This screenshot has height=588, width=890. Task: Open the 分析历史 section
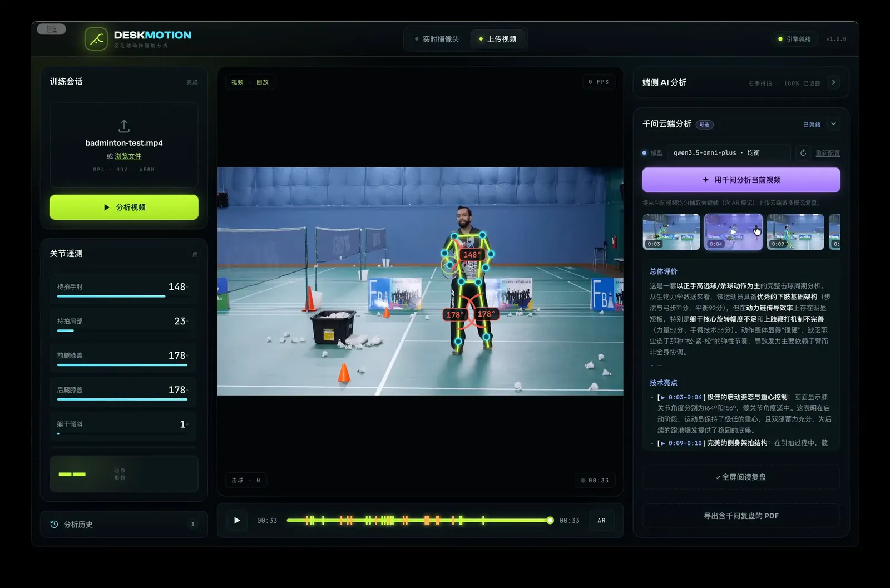click(124, 524)
